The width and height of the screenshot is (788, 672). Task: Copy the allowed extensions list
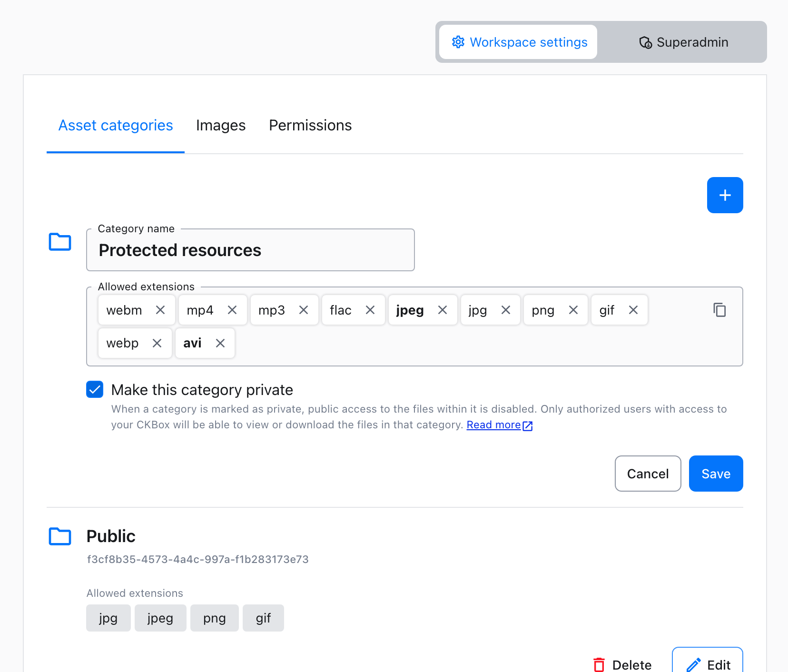coord(720,310)
